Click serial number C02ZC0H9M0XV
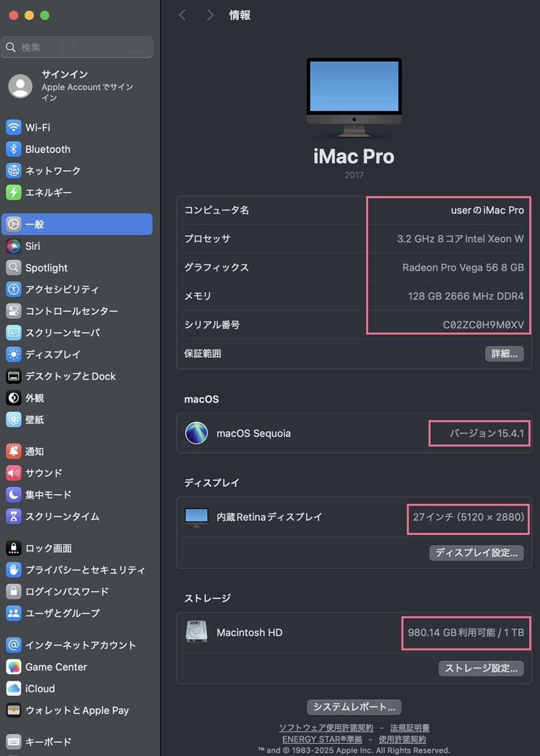Screen dimensions: 540x756 483,325
